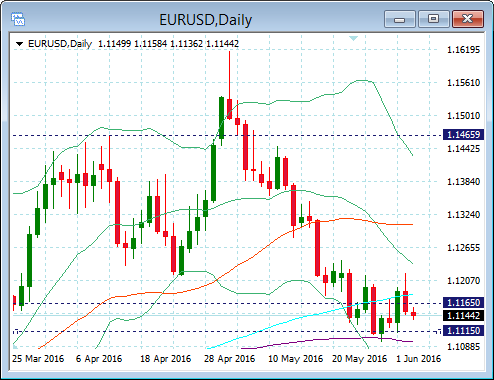Select the 1.11150 price level label
Screen dimensions: 494x380
coord(463,331)
